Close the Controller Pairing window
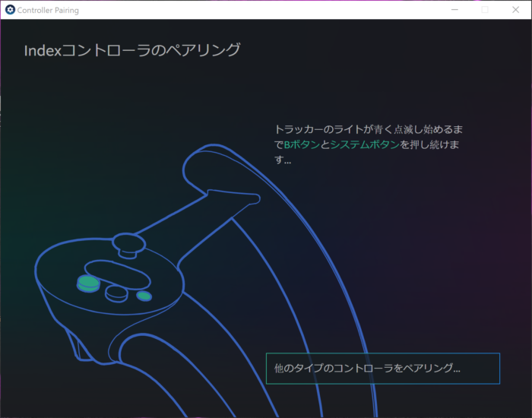Viewport: 532px width, 418px height. coord(515,10)
